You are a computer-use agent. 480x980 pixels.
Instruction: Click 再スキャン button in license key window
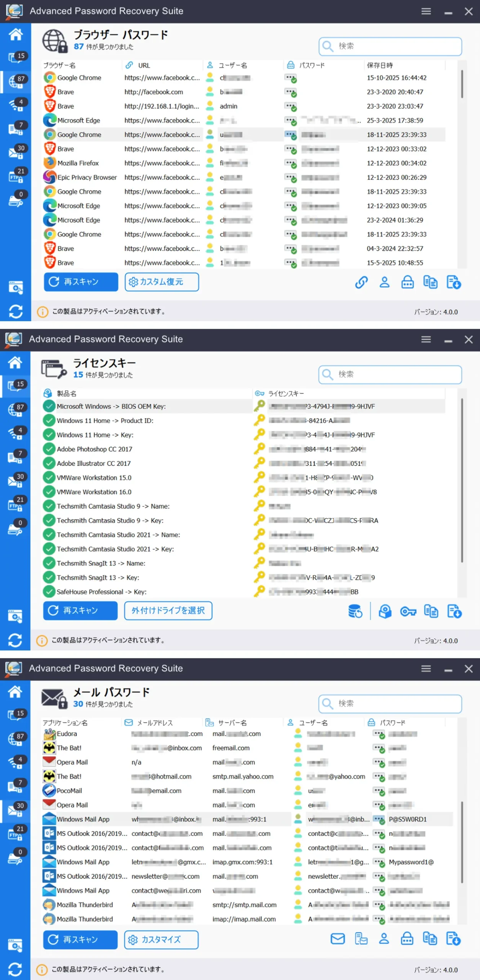click(80, 610)
